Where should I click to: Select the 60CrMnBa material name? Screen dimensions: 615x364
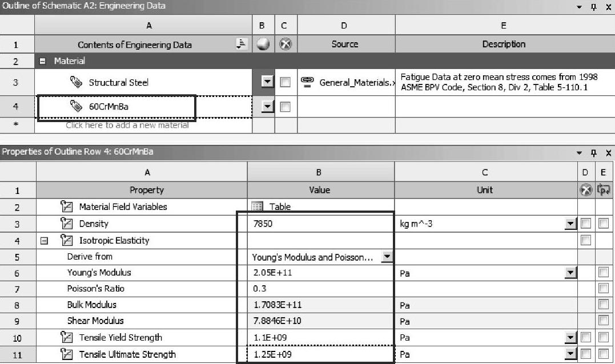pyautogui.click(x=108, y=107)
